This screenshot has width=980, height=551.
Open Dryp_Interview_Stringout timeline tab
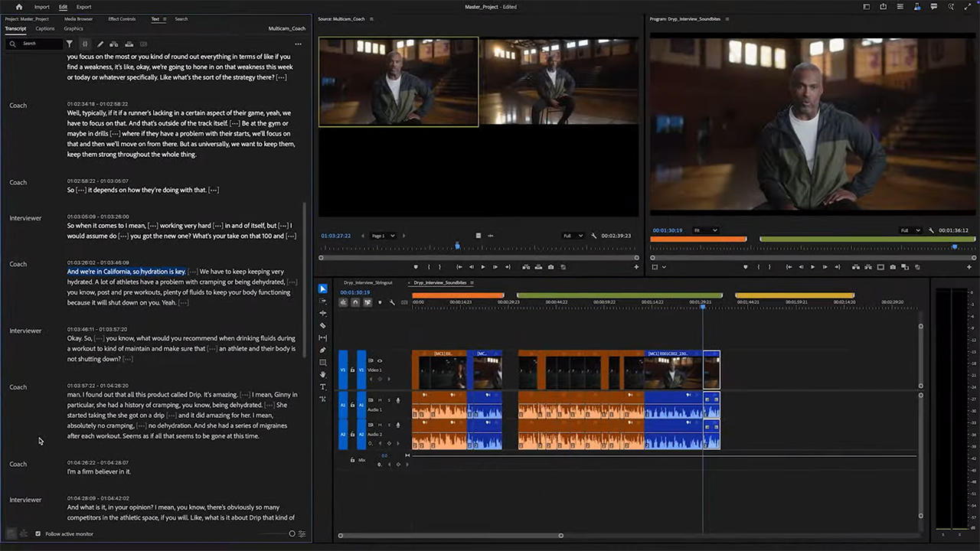click(x=367, y=282)
